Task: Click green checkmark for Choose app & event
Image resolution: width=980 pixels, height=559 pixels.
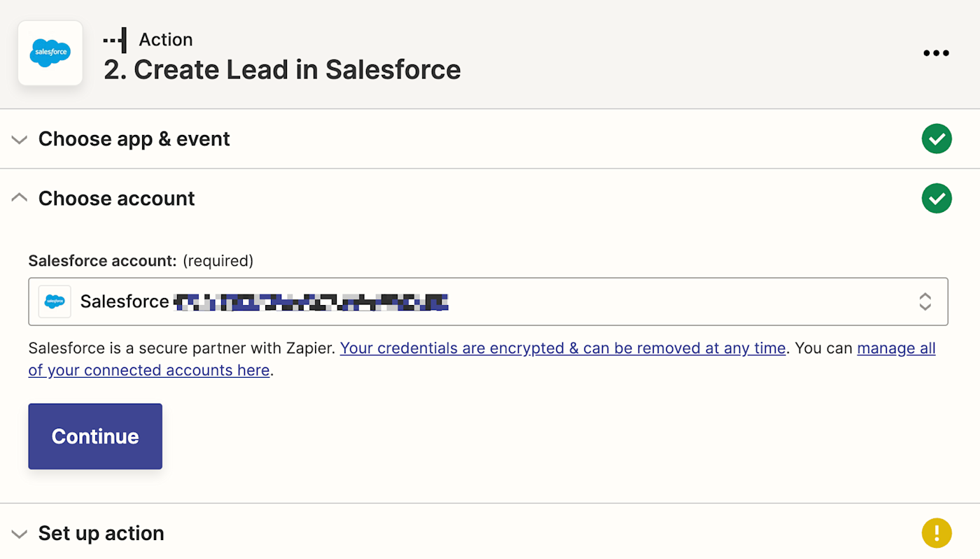Action: [x=937, y=139]
